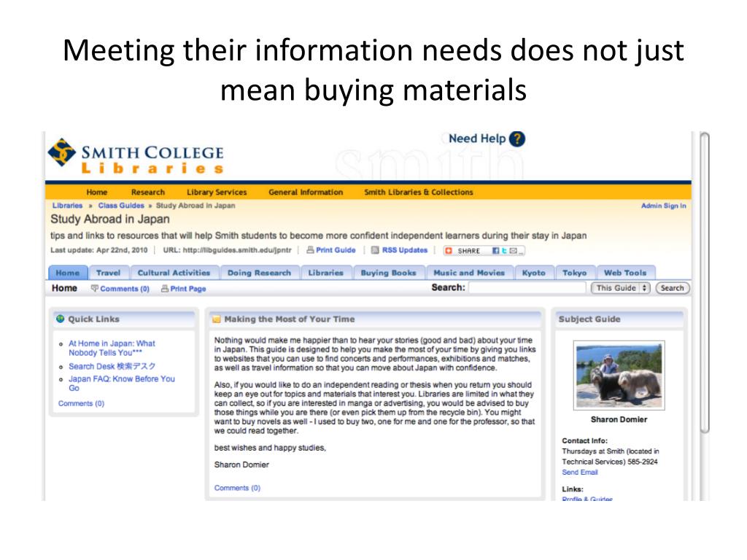Open the Web Tools tab

(625, 273)
